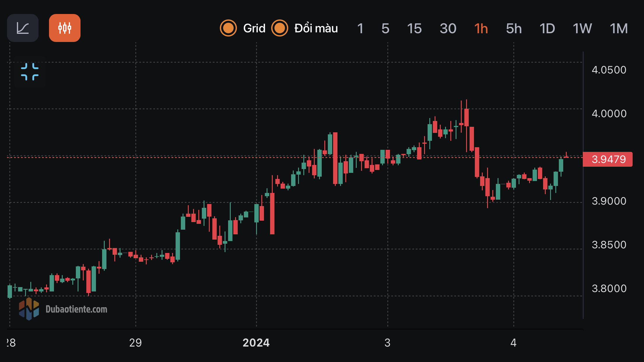Screen dimensions: 644x362
Task: Click the 4.0500 price axis label
Action: coord(609,70)
